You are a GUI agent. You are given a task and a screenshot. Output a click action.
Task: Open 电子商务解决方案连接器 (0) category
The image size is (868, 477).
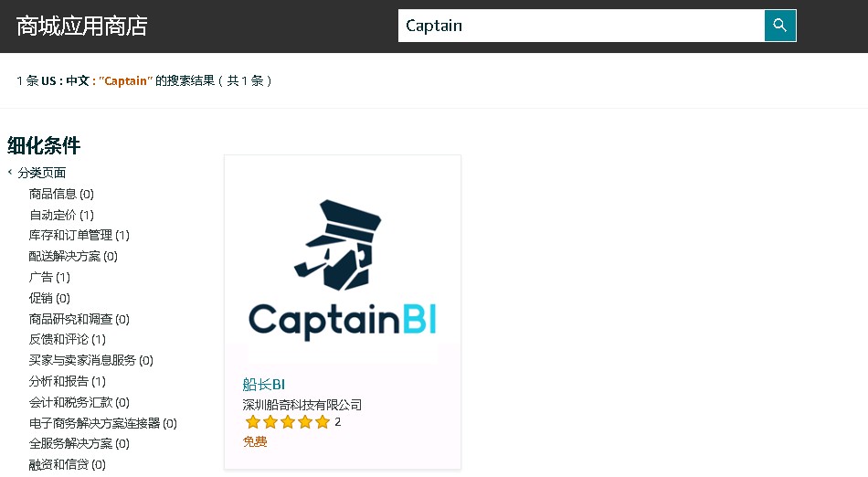coord(103,423)
